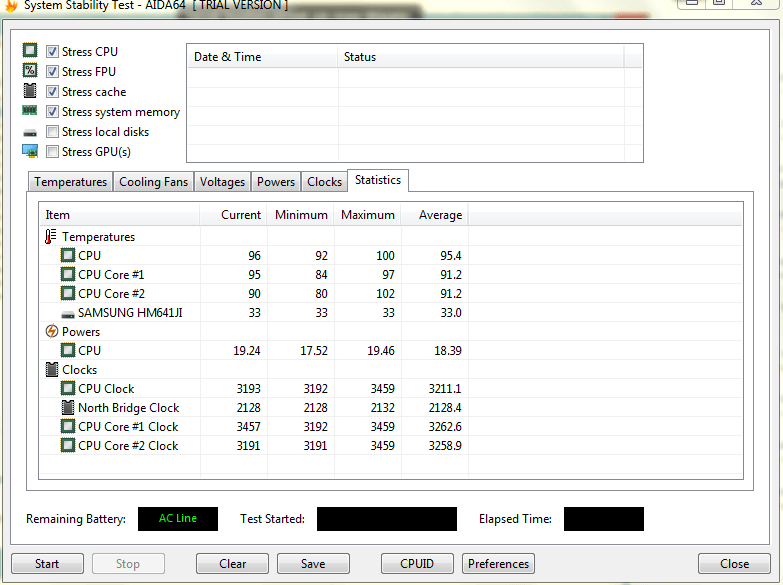Viewport: 783px width, 585px height.
Task: Switch to the Powers tab
Action: (x=276, y=182)
